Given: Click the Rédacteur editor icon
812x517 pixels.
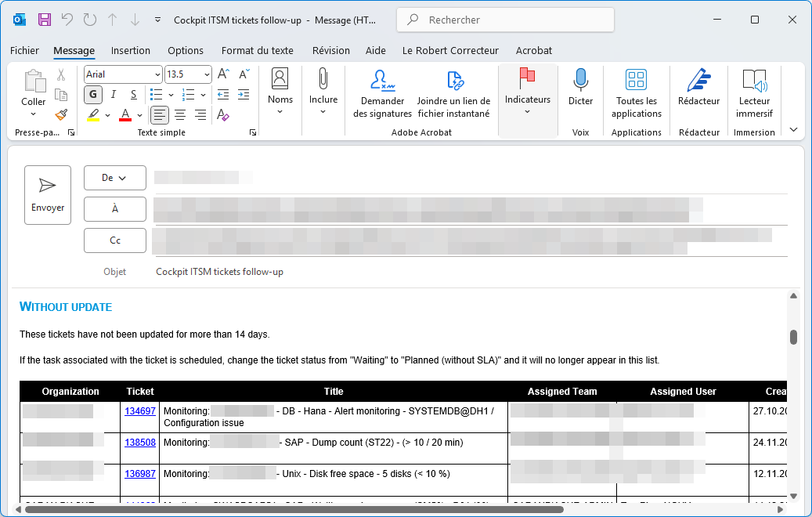Looking at the screenshot, I should (x=698, y=80).
